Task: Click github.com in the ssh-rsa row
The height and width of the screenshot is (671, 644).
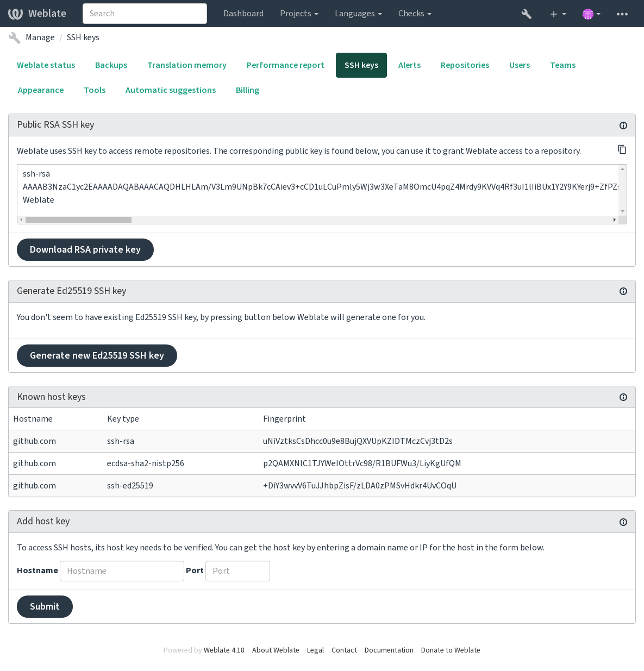Action: coord(34,441)
